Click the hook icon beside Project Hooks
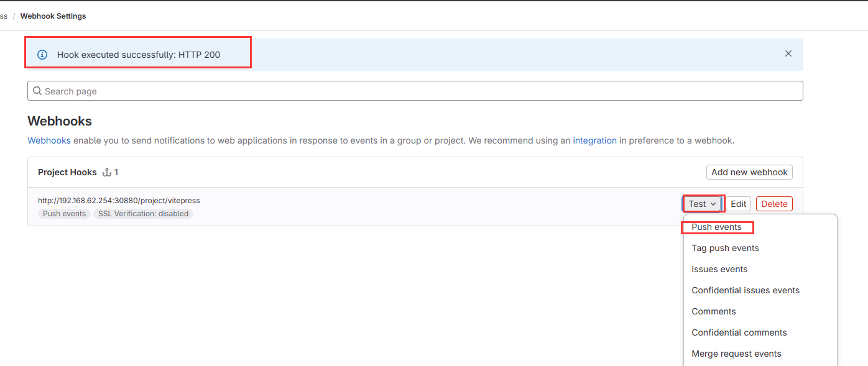Image resolution: width=868 pixels, height=366 pixels. coord(106,172)
